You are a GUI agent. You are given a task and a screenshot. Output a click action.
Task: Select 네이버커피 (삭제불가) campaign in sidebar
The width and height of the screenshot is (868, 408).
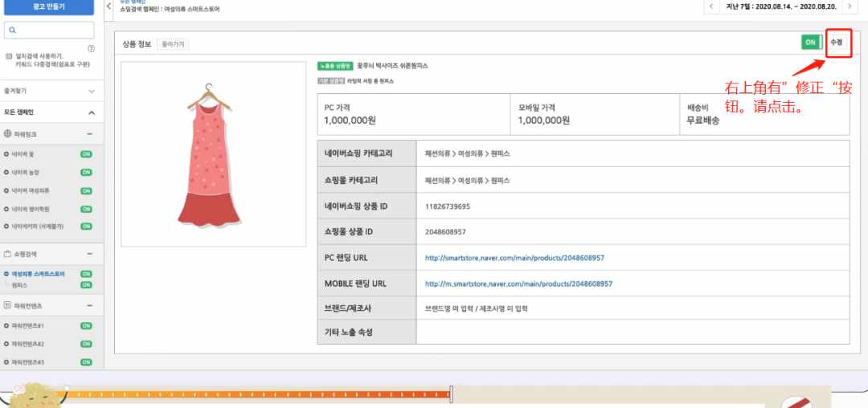tap(36, 226)
